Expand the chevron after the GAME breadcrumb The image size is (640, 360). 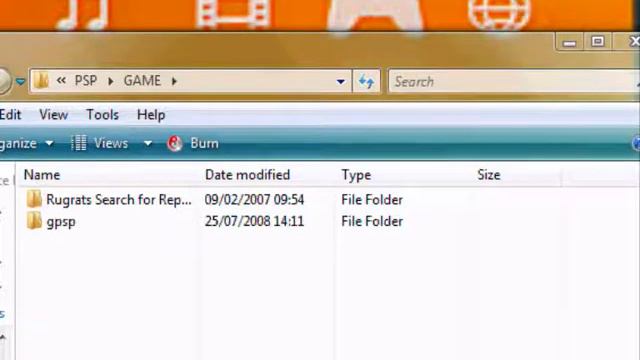coord(174,81)
